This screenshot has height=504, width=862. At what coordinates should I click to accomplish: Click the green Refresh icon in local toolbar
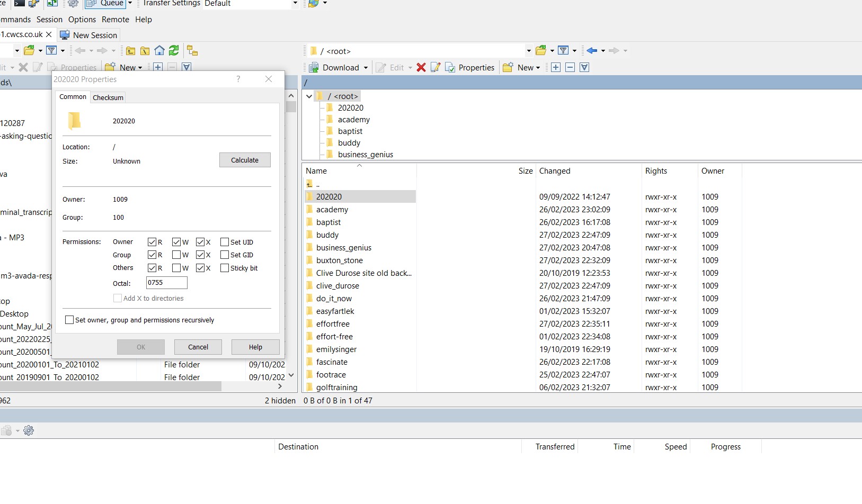click(x=174, y=51)
